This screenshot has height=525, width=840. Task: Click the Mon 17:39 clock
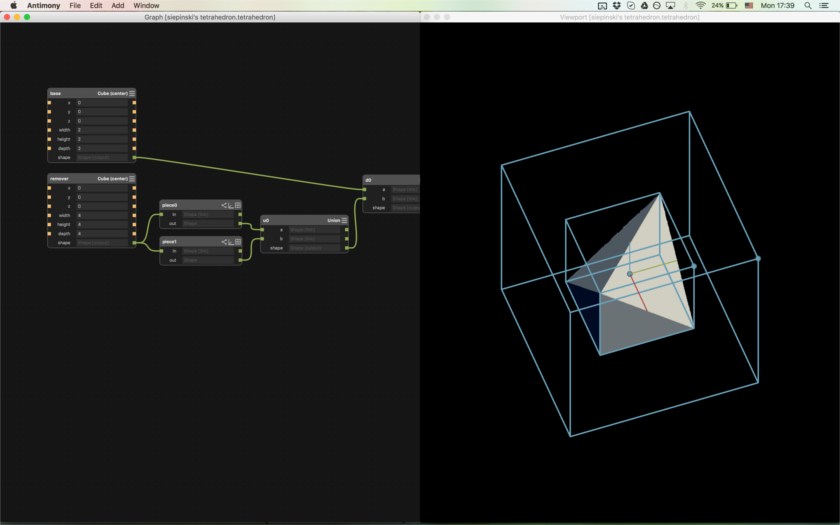[x=777, y=5]
